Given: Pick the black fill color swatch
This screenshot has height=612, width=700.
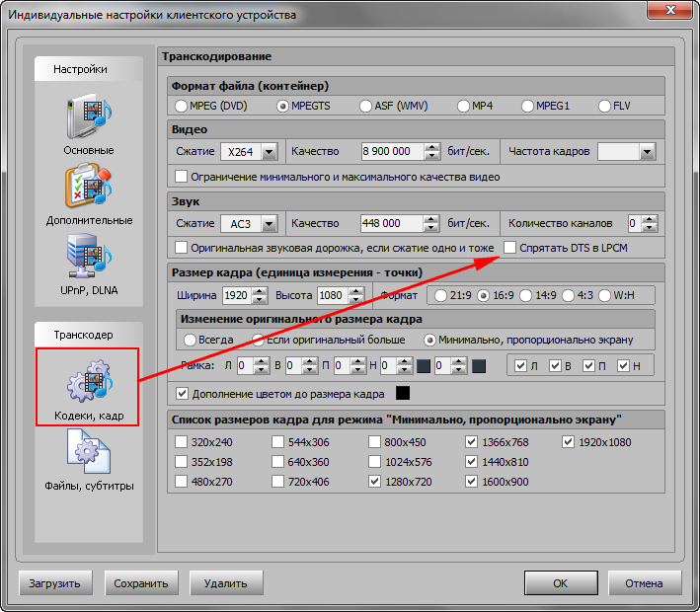Looking at the screenshot, I should coord(403,394).
